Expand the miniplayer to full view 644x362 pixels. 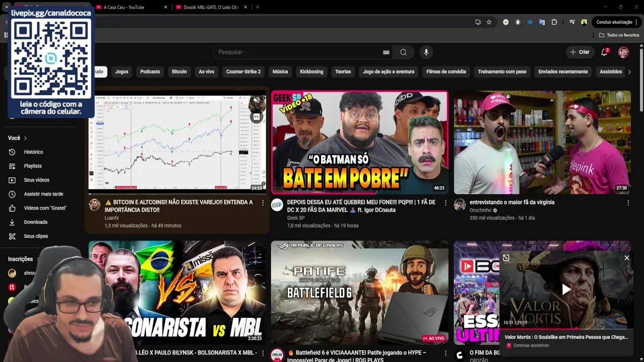(506, 258)
